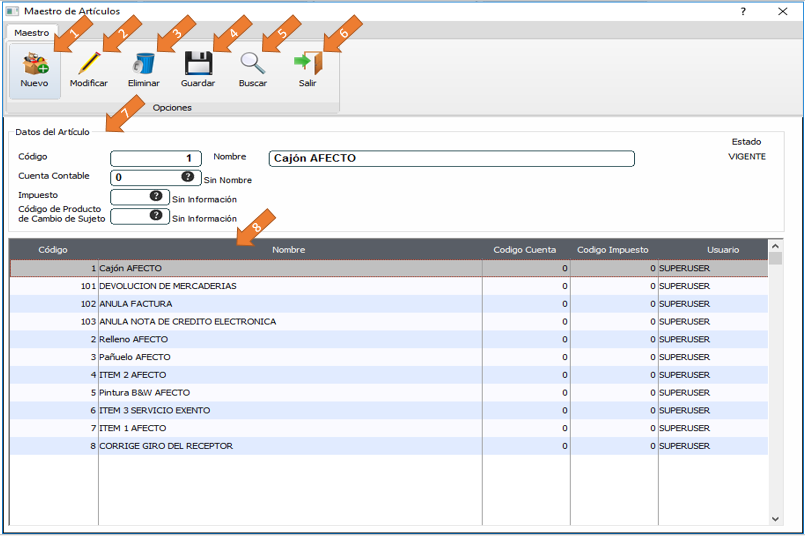The image size is (805, 536).
Task: Save using the Guardar floppy icon
Action: 198,64
